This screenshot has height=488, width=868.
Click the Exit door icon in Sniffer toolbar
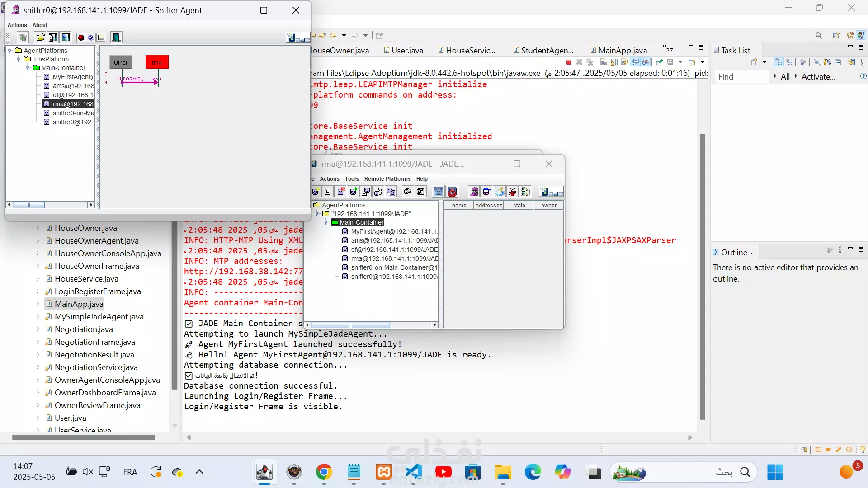pos(117,38)
